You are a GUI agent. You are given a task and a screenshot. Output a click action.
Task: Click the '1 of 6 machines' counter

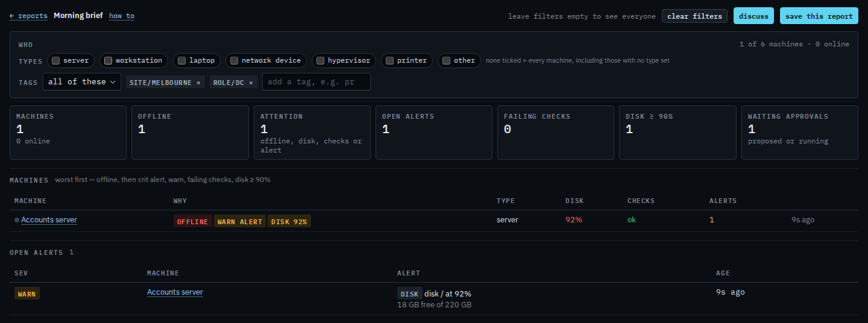click(771, 44)
